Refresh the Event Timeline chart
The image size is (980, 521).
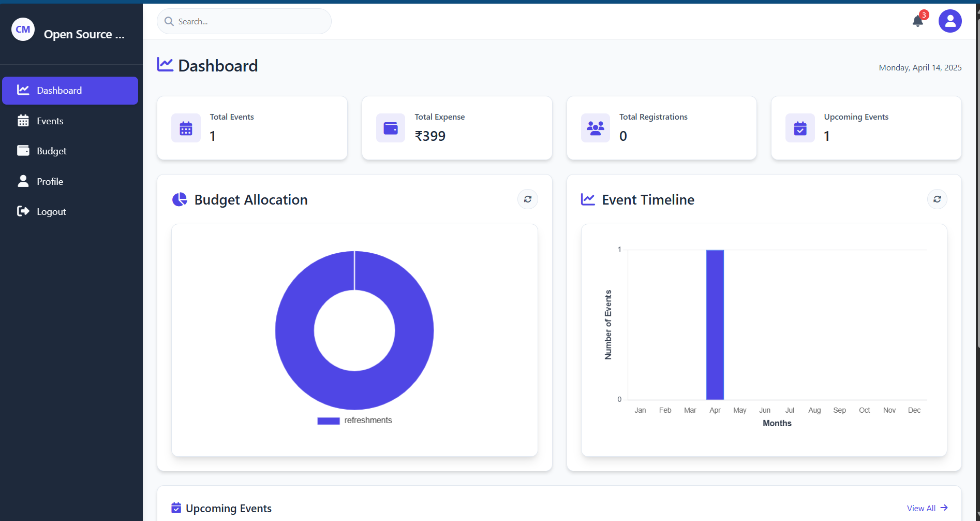pos(937,199)
